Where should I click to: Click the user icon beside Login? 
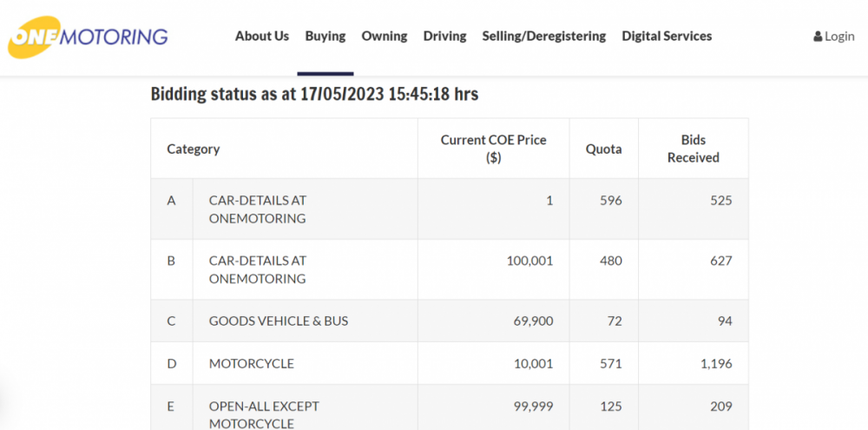818,36
